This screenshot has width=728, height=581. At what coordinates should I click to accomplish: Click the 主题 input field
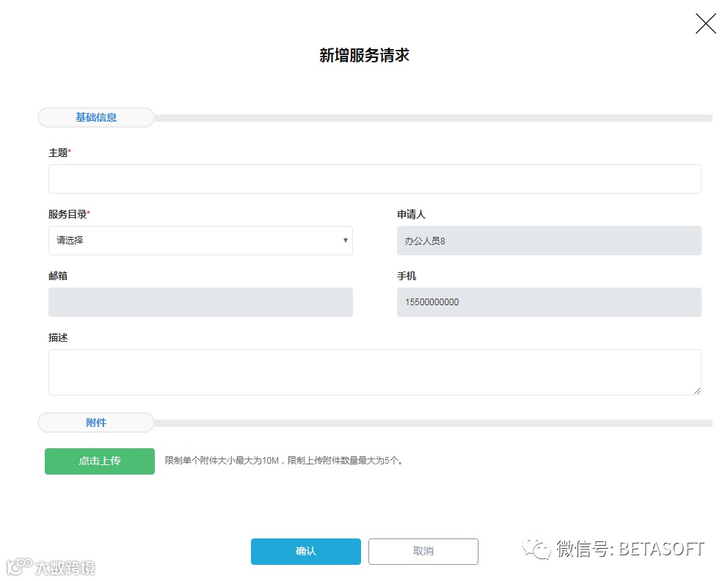coord(375,179)
